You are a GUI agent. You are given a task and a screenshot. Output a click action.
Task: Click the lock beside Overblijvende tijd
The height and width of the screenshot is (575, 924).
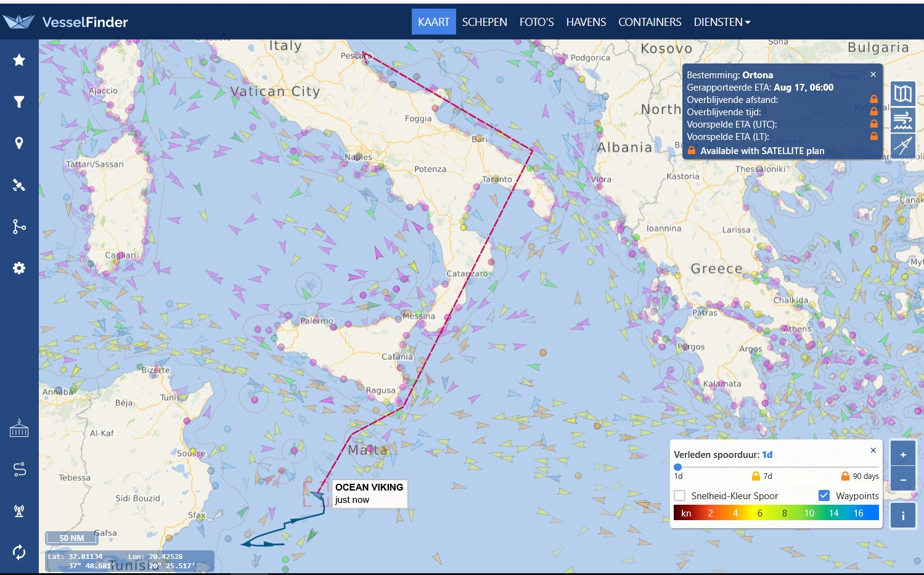[873, 112]
